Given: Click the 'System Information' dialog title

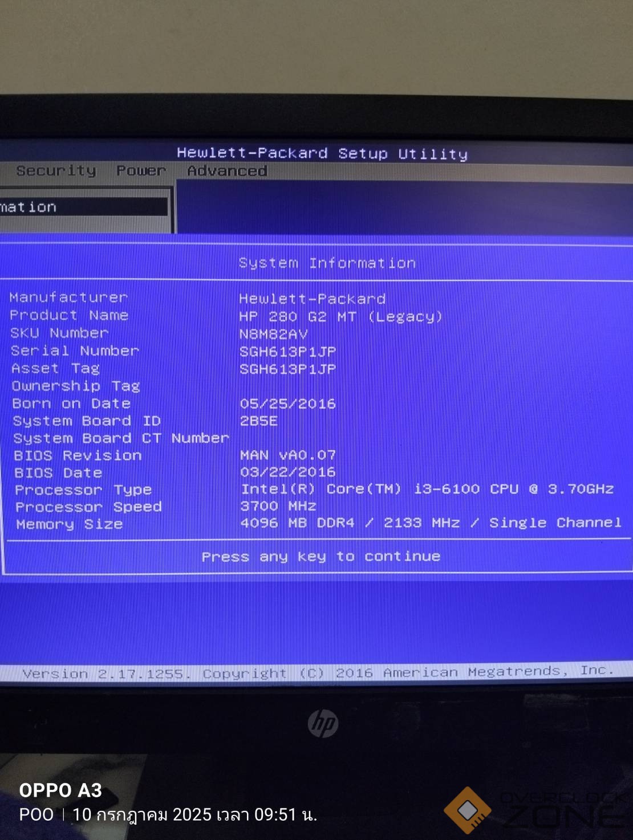Looking at the screenshot, I should [327, 263].
